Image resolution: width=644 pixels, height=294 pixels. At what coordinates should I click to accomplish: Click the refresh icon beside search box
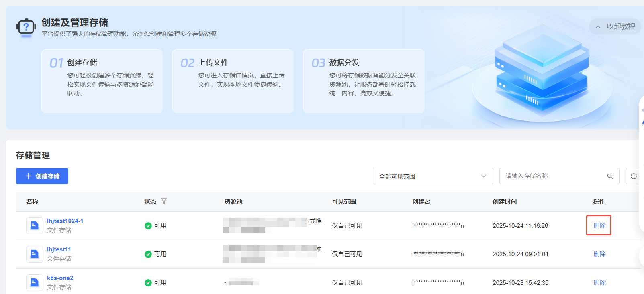coord(633,176)
